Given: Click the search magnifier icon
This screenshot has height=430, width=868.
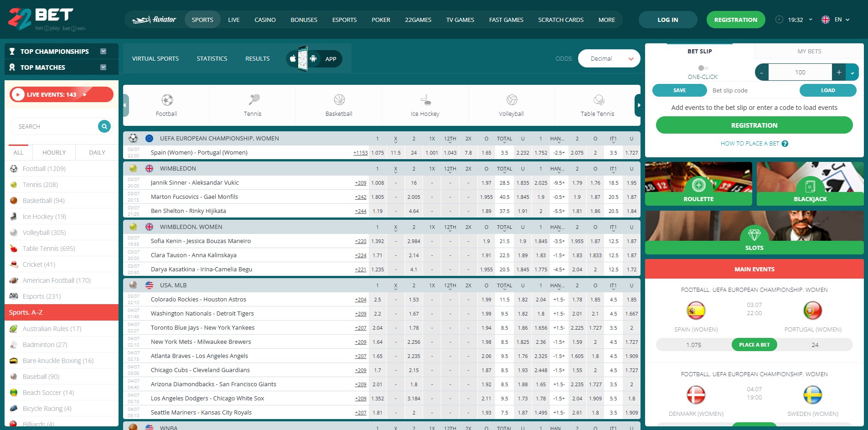Looking at the screenshot, I should pyautogui.click(x=104, y=126).
